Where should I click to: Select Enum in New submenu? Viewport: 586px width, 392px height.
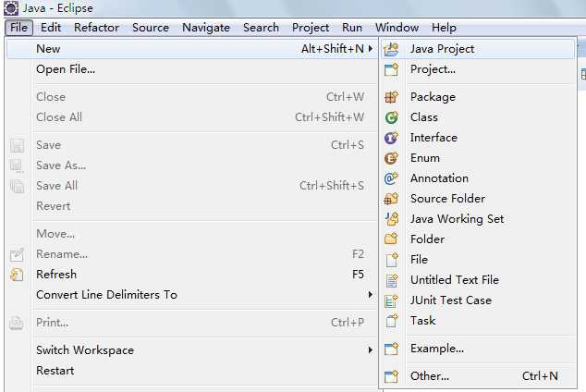click(x=478, y=158)
